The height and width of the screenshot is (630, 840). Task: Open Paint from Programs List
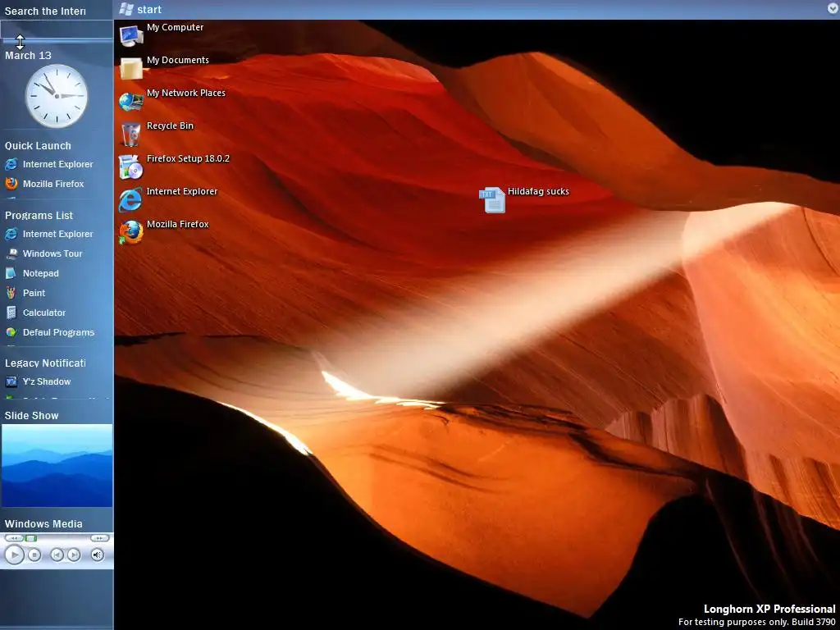click(25, 293)
